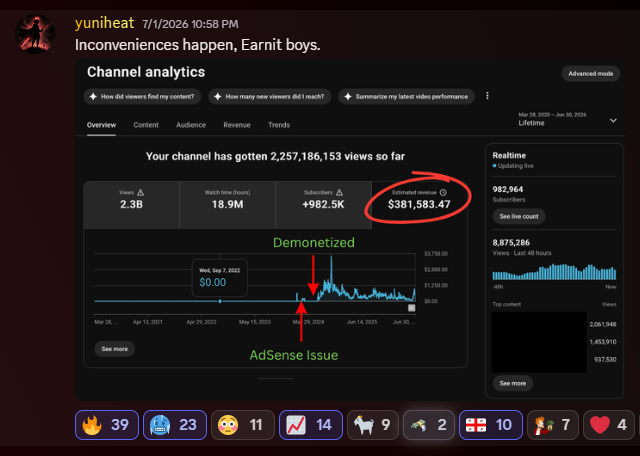Click the yuniheat profile avatar
This screenshot has width=640, height=456.
[x=35, y=34]
